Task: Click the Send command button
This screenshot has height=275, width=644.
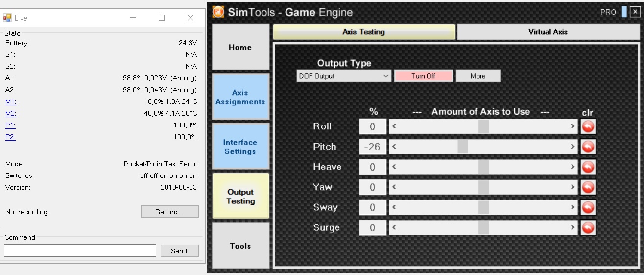Action: 179,251
